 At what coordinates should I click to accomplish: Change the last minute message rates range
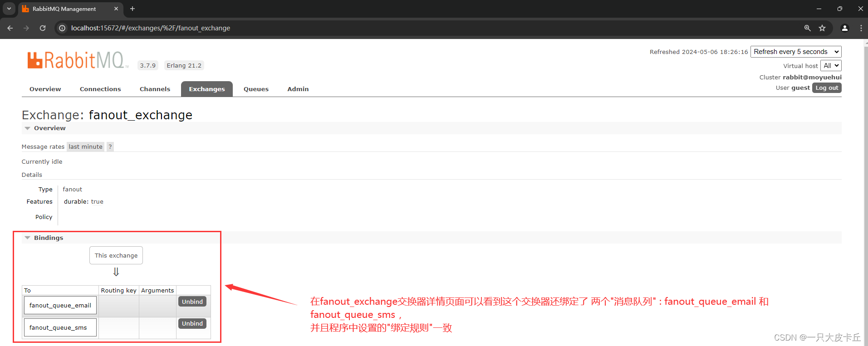pos(85,146)
